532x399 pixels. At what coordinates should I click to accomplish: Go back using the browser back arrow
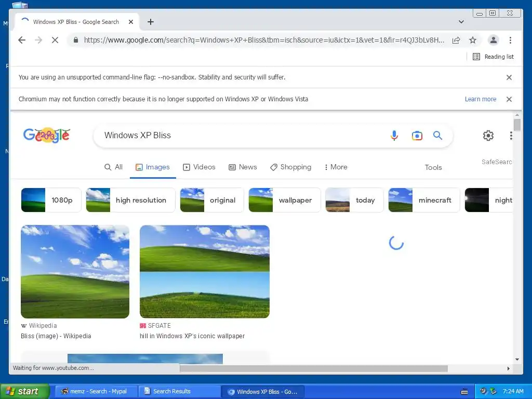[x=22, y=40]
